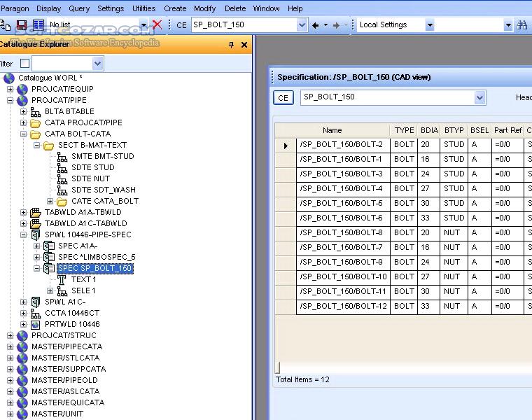Image resolution: width=532 pixels, height=420 pixels.
Task: Click the SPEC A1A- document icon
Action: tap(49, 246)
